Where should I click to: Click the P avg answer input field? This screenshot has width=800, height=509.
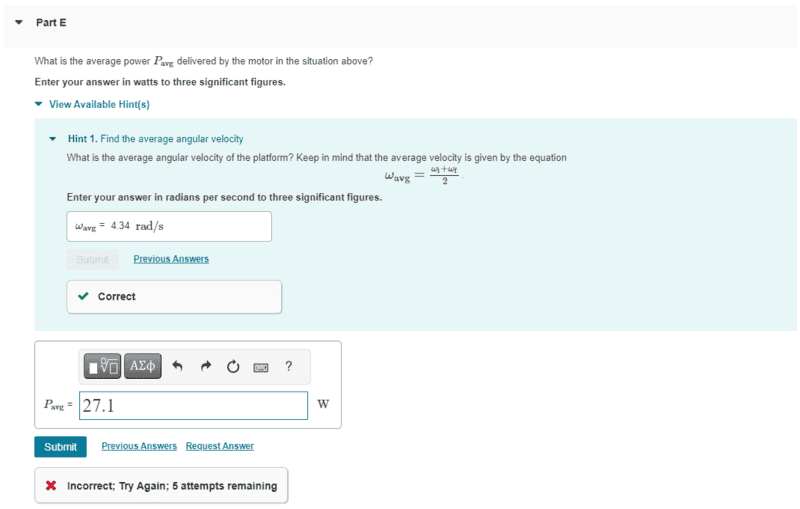click(193, 405)
